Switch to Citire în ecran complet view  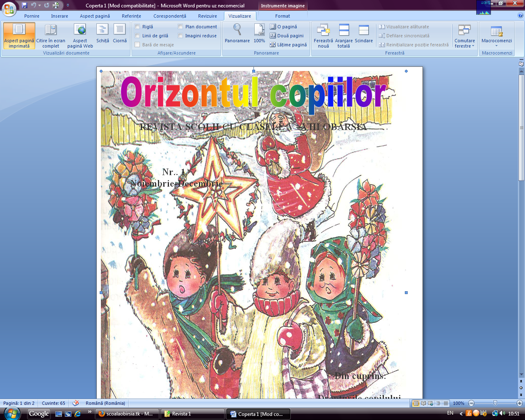click(x=50, y=36)
